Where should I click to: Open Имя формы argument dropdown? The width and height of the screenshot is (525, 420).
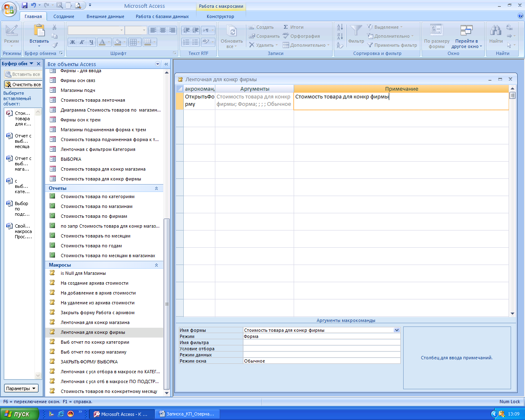click(397, 330)
